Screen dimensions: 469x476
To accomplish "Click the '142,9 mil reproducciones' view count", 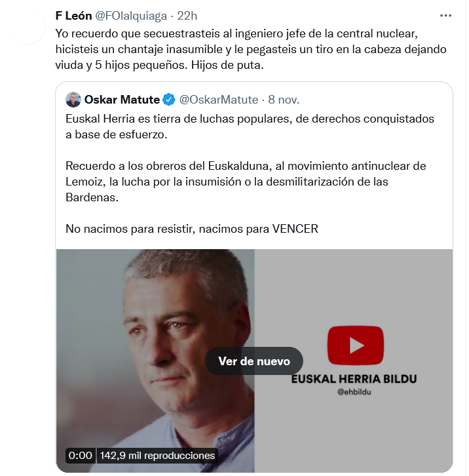I will (x=157, y=456).
